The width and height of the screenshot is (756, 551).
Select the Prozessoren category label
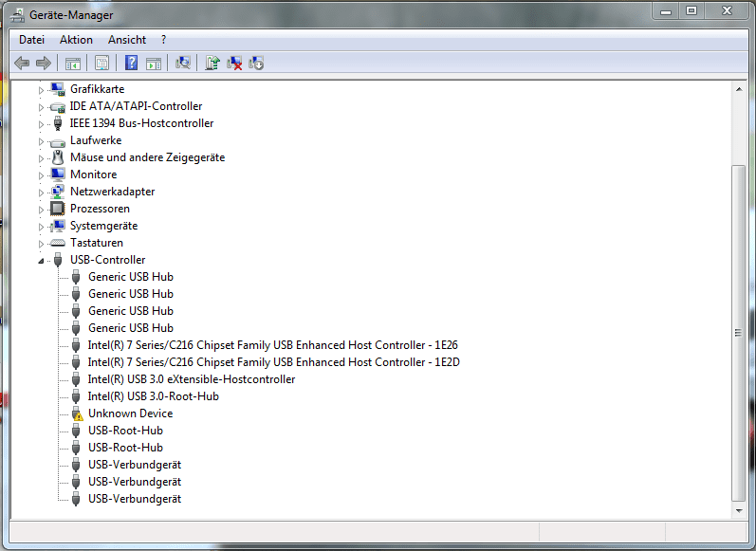100,209
